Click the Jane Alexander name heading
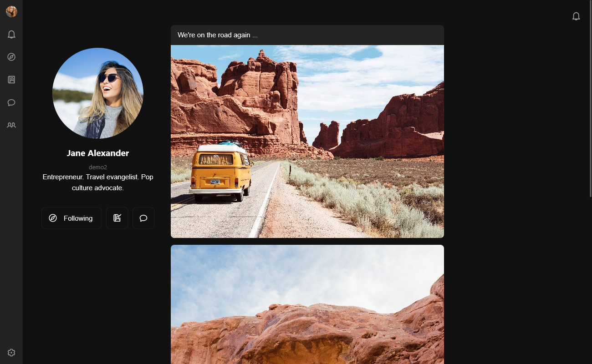The height and width of the screenshot is (364, 592). click(x=98, y=153)
